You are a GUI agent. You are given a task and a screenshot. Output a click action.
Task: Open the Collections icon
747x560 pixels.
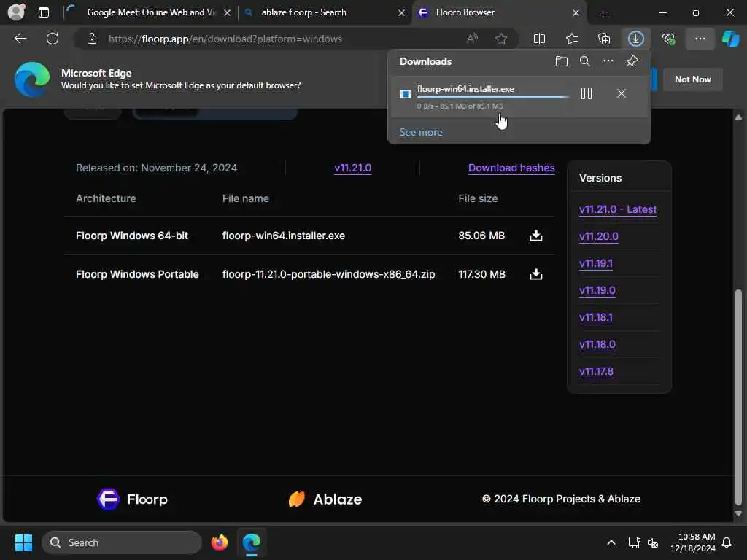click(604, 39)
